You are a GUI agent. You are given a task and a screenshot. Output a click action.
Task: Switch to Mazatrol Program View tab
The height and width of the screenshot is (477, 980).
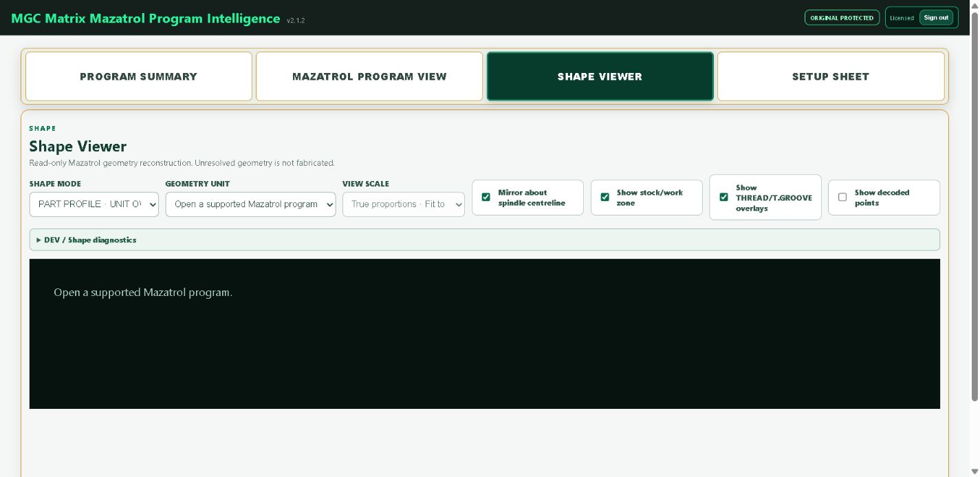[369, 76]
